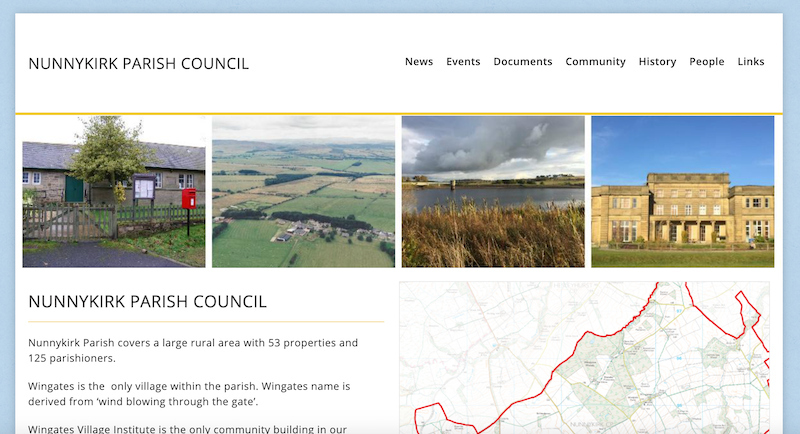Open the History page
800x434 pixels.
tap(657, 62)
